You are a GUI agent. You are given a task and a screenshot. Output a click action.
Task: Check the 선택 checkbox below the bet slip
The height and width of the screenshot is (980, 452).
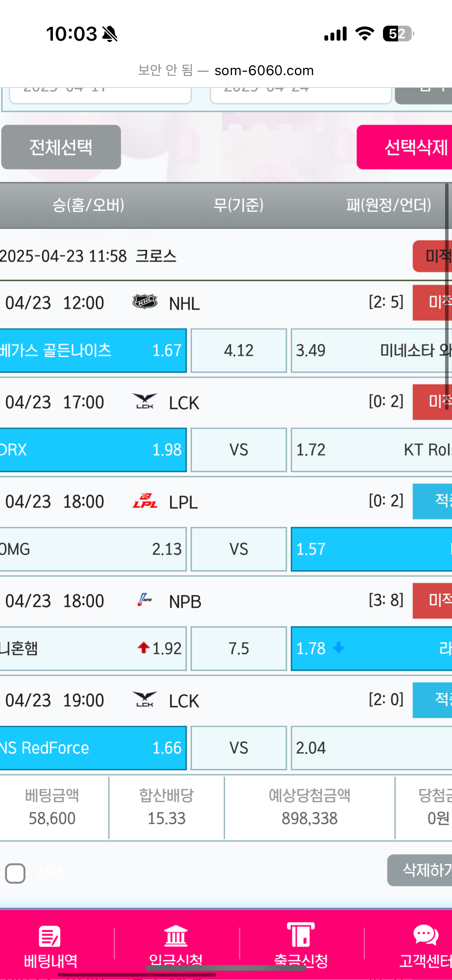[15, 873]
